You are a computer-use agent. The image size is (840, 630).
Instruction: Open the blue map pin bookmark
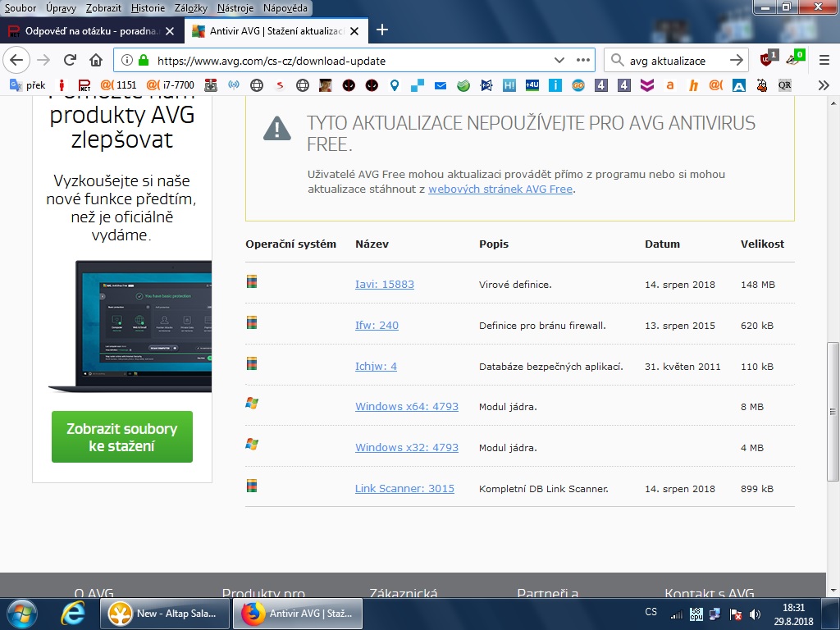pos(395,85)
